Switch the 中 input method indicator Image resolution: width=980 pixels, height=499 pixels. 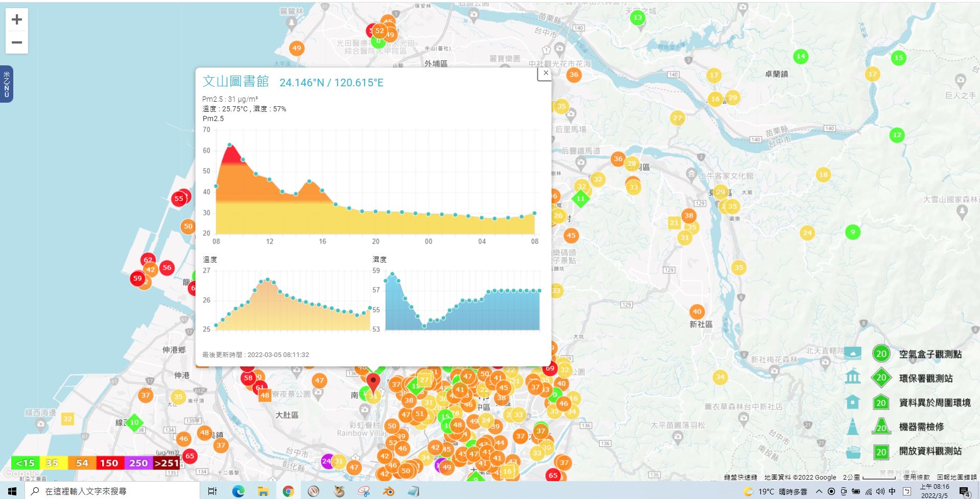coord(892,491)
